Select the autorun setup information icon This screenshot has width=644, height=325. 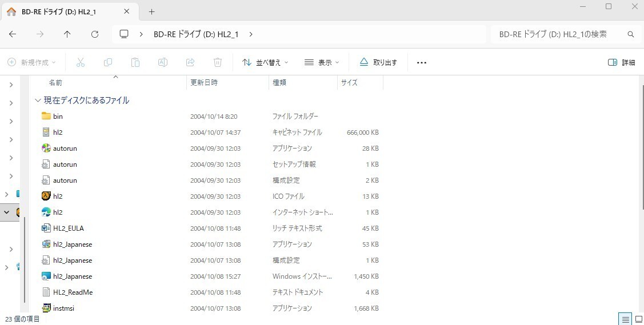pyautogui.click(x=46, y=164)
